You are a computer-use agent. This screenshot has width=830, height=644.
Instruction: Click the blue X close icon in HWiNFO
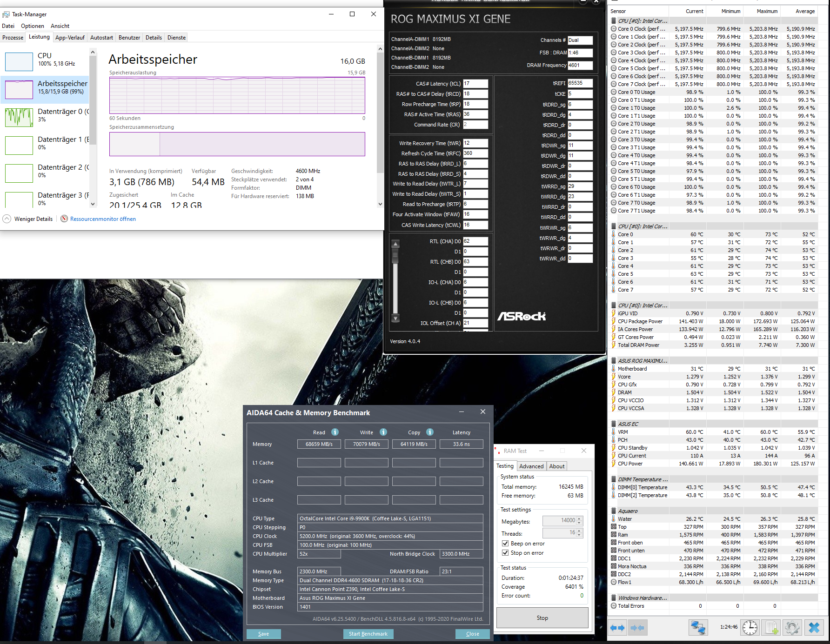814,627
